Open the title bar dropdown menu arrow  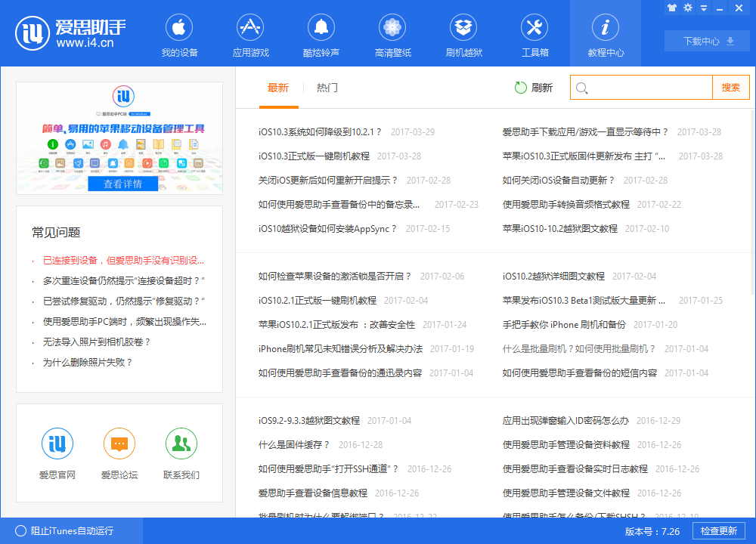pos(704,8)
